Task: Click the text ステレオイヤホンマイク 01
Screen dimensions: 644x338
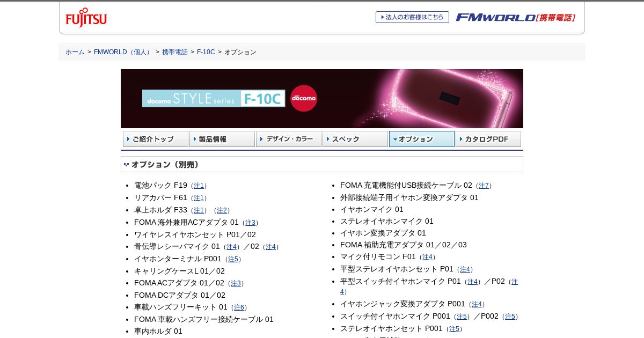Action: point(387,221)
